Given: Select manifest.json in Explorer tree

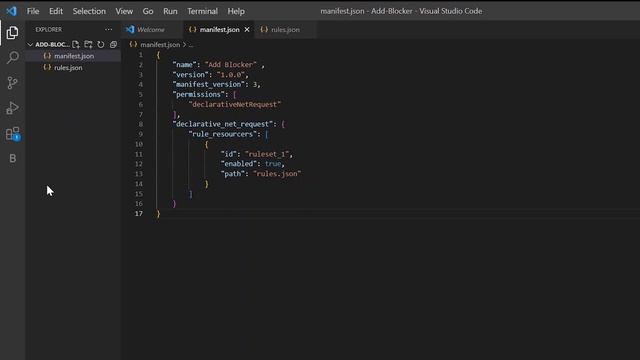Looking at the screenshot, I should 74,56.
